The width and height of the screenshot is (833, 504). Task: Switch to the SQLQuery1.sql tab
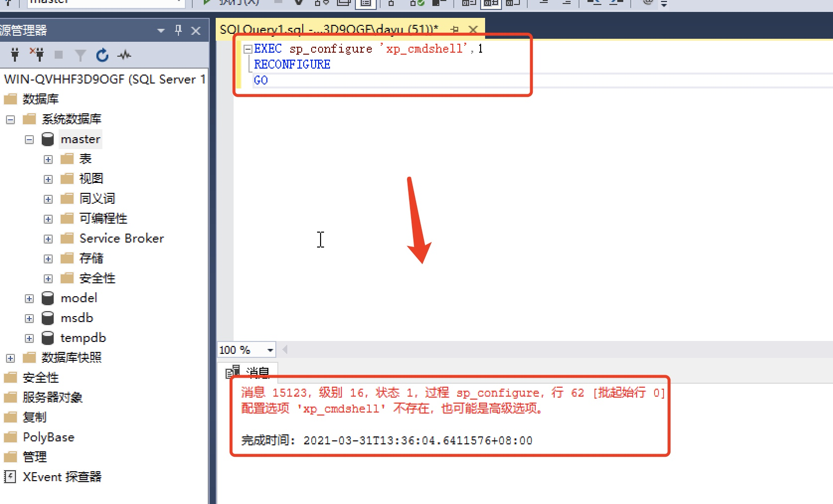click(329, 29)
